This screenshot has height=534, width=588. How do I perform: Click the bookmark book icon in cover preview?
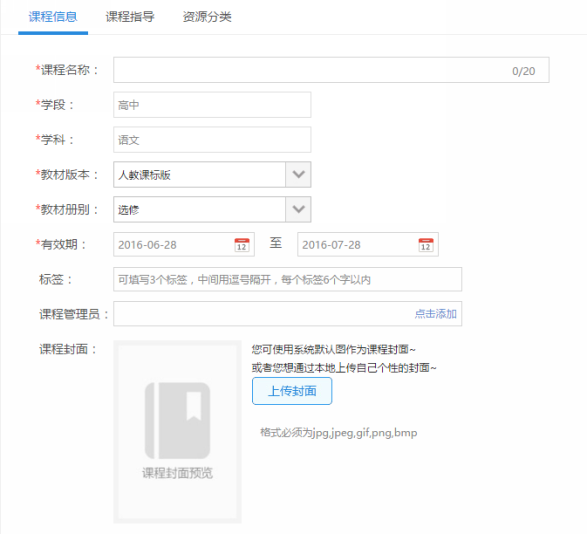click(x=177, y=420)
